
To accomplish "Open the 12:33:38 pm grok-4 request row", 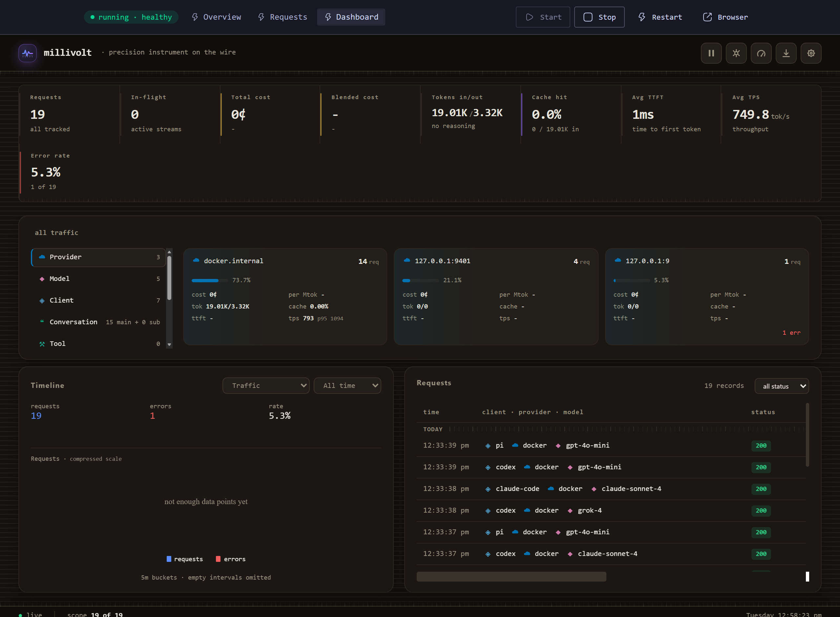I will click(x=611, y=511).
